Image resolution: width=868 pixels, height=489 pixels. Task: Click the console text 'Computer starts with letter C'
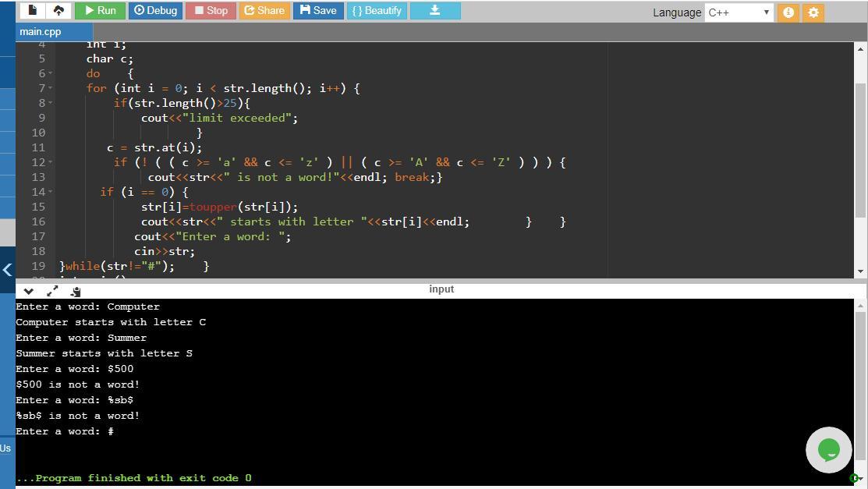point(111,322)
